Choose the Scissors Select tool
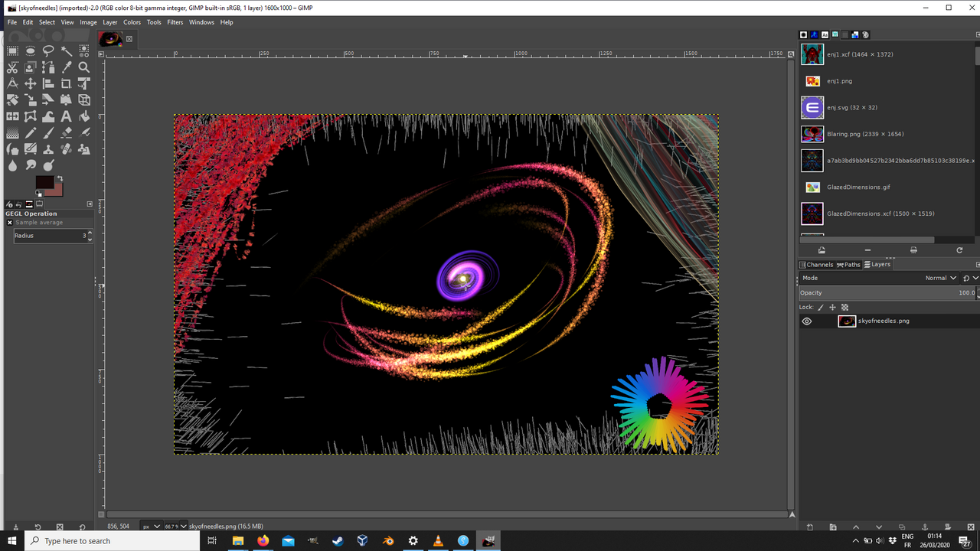The width and height of the screenshot is (980, 551). coord(13,67)
